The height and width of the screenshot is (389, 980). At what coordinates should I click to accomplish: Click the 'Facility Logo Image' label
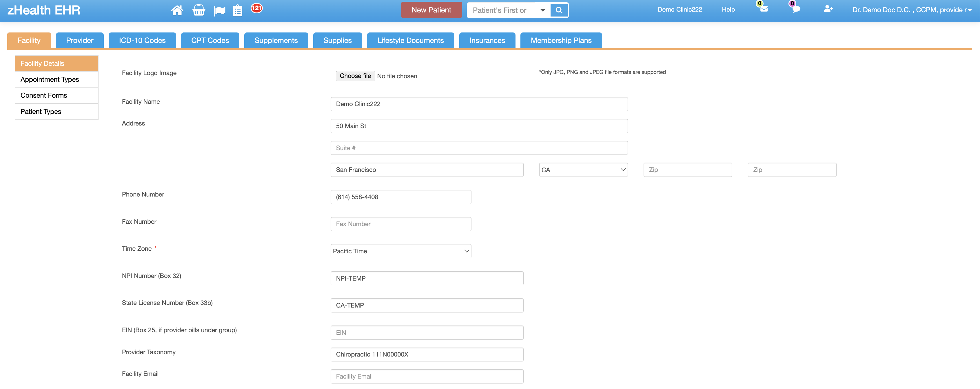click(x=149, y=73)
